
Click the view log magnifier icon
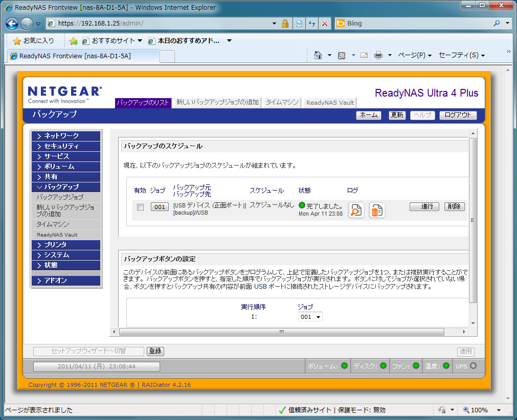356,210
